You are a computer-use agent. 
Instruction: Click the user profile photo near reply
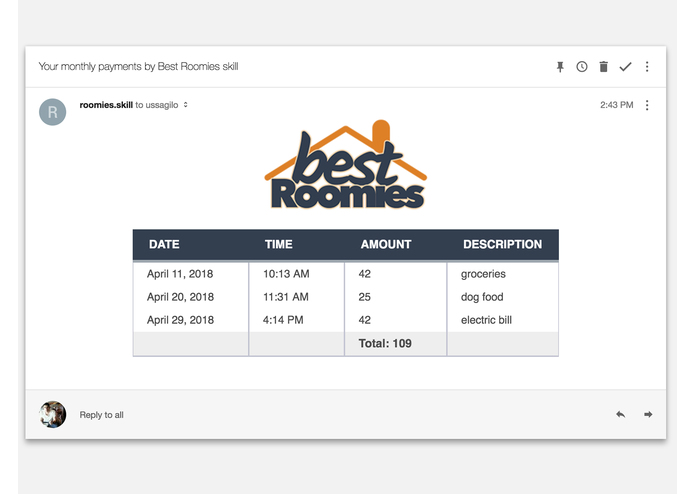tap(53, 415)
